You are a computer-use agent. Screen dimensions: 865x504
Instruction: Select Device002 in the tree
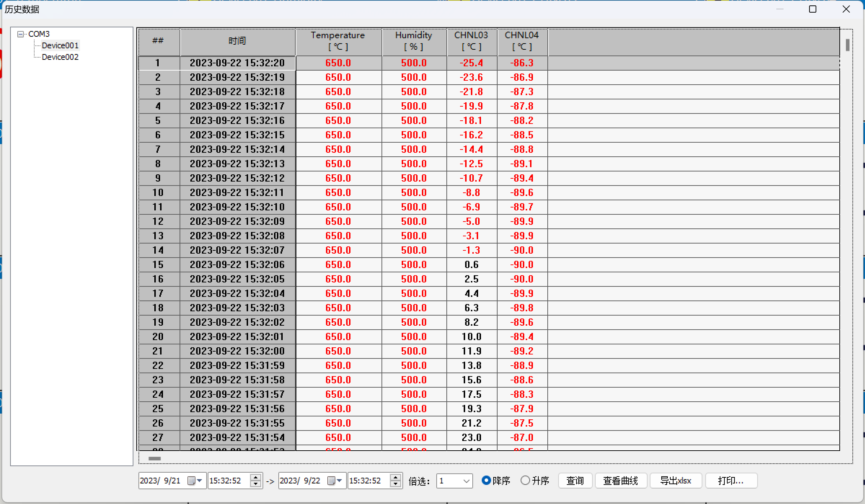pos(60,57)
